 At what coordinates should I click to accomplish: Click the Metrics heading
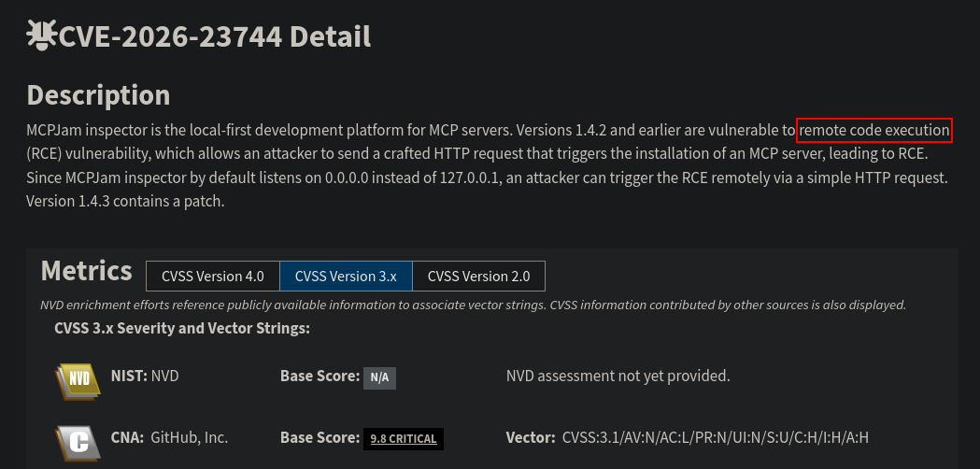[x=86, y=271]
